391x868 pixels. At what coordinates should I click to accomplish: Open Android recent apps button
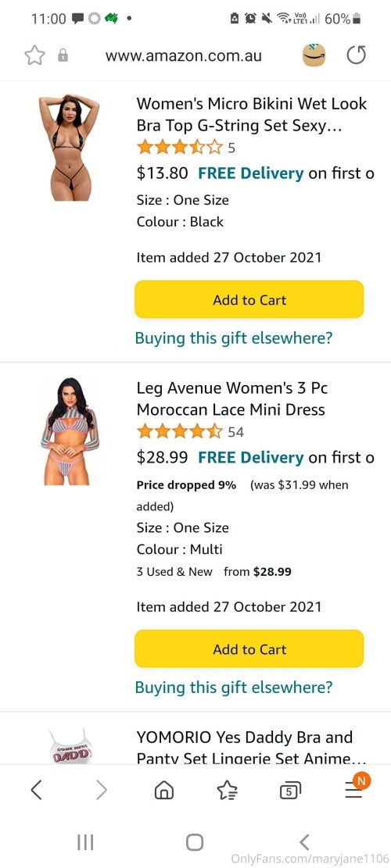[84, 842]
